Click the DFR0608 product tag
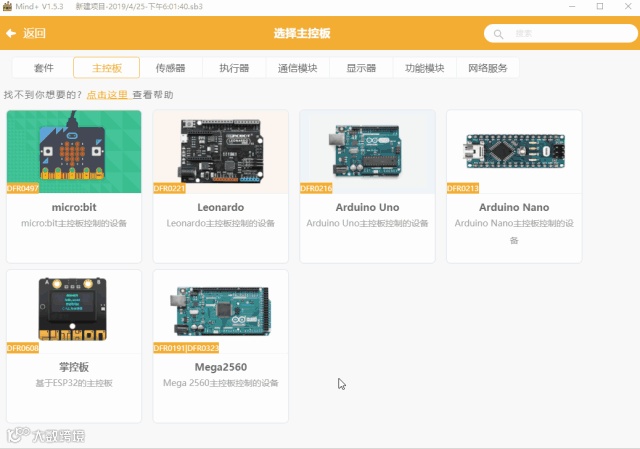Image resolution: width=640 pixels, height=449 pixels. tap(23, 348)
